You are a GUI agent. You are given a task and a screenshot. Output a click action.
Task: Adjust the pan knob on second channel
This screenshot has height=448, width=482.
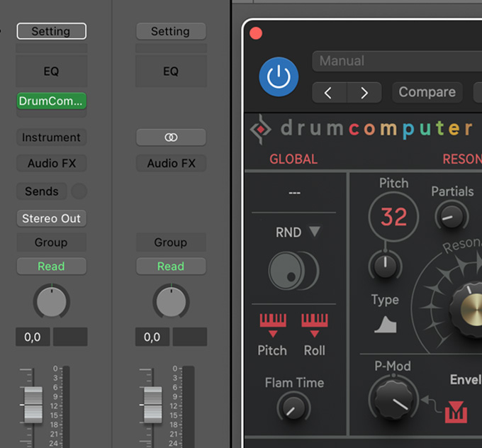[x=171, y=301]
